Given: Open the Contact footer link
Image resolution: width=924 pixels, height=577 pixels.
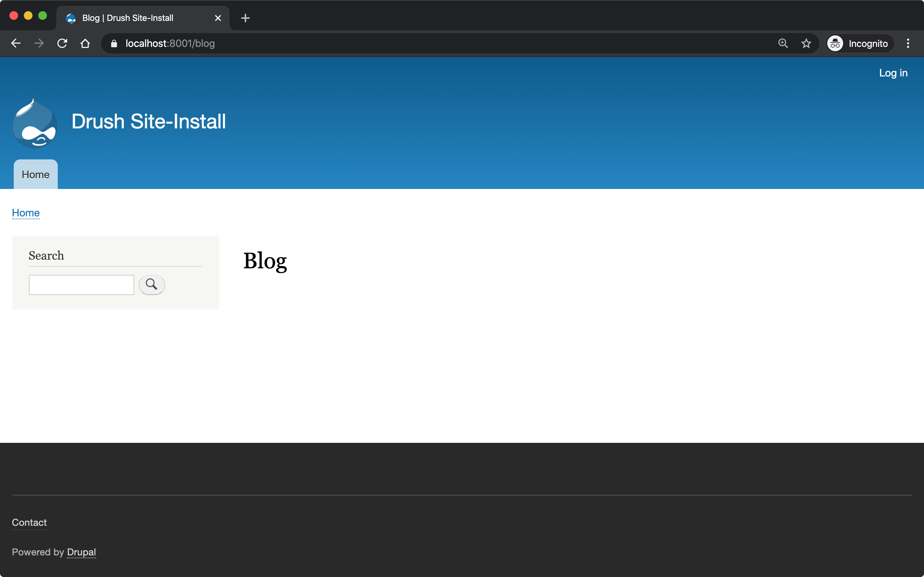Looking at the screenshot, I should click(x=29, y=523).
